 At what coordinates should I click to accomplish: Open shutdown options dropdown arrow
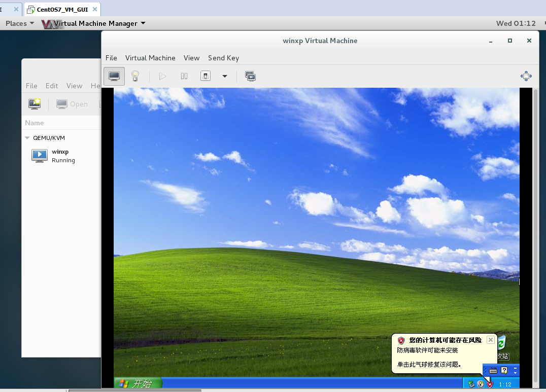[x=225, y=77]
